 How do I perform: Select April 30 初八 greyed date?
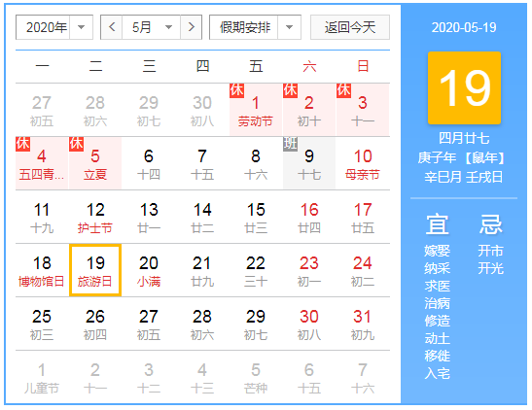click(x=202, y=110)
